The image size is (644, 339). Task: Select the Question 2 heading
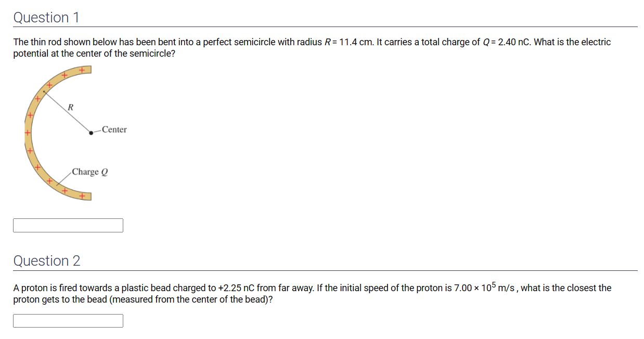click(x=46, y=260)
